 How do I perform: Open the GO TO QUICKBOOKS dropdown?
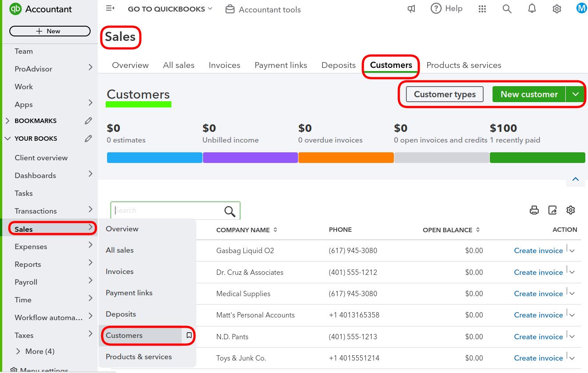(170, 9)
